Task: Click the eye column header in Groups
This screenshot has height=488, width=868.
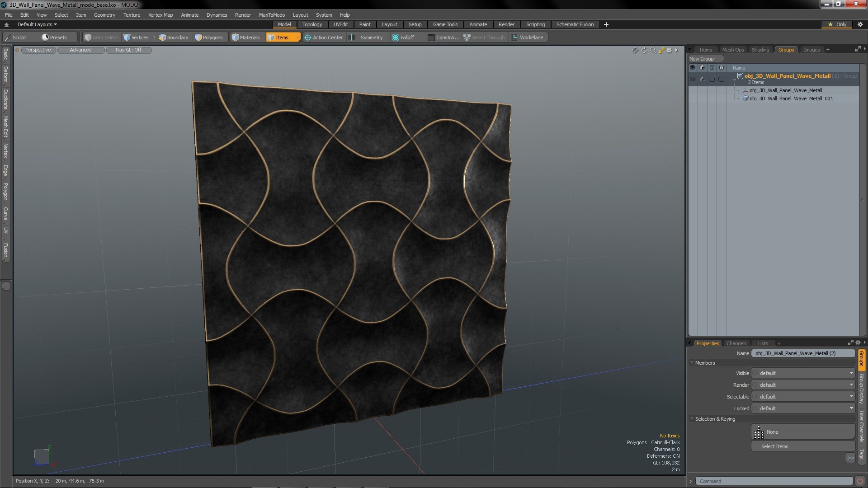Action: (693, 68)
